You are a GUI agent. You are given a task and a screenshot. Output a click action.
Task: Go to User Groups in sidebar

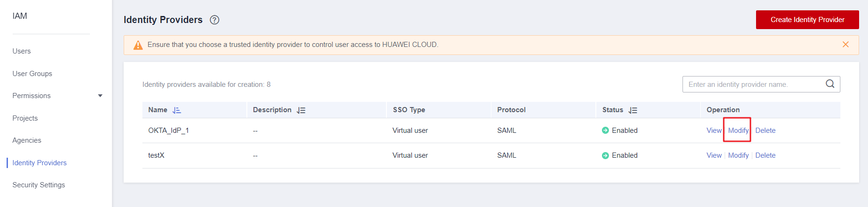coord(32,74)
